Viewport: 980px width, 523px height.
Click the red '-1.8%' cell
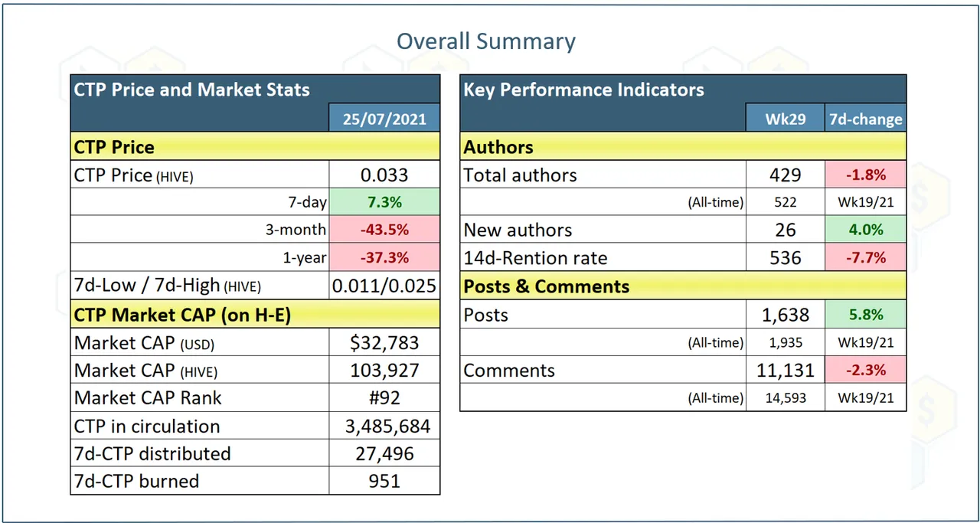pos(866,175)
